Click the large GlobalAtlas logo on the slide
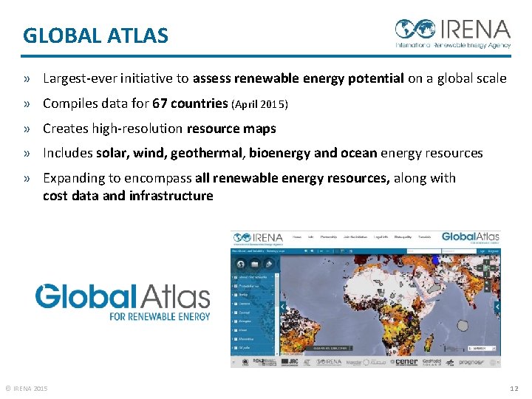Viewport: 532px width, 399px height. point(123,302)
